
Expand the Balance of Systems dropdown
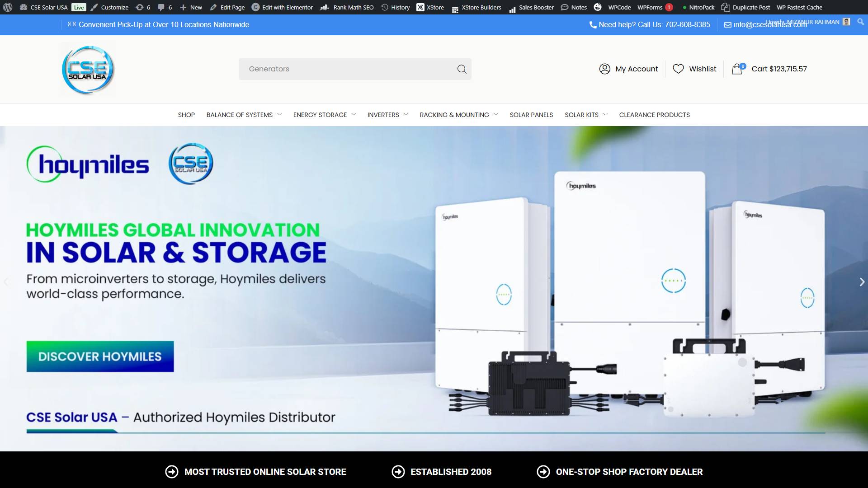(279, 115)
